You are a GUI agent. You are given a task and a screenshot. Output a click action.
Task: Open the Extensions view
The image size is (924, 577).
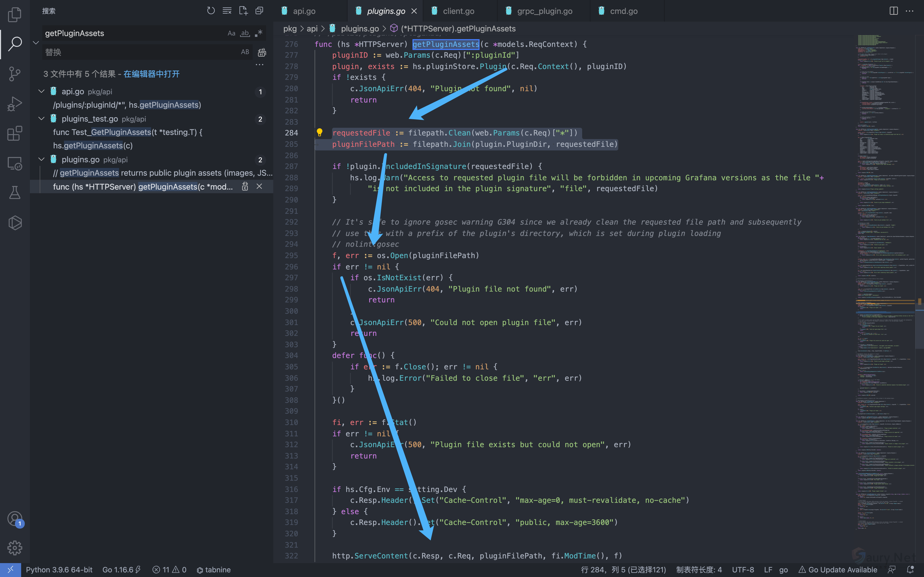tap(14, 134)
